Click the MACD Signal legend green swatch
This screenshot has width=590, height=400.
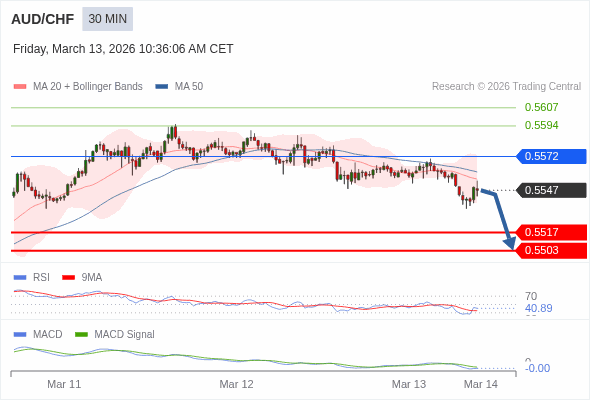point(81,335)
